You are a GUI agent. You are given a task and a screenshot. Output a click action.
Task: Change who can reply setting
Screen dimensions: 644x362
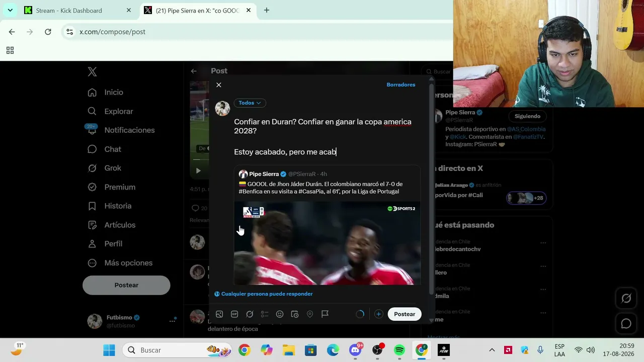[264, 294]
